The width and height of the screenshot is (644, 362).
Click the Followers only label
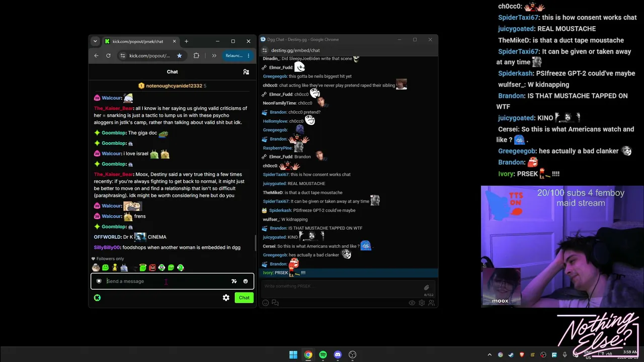point(110,259)
